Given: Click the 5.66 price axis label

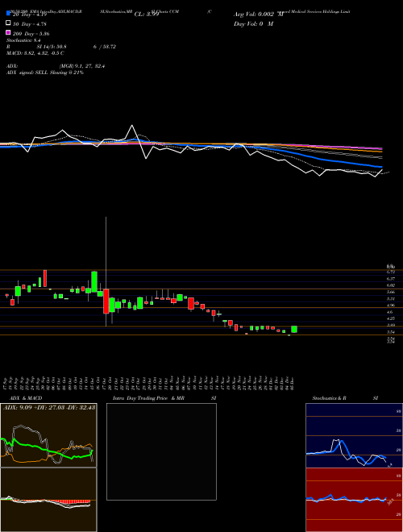Looking at the screenshot, I should tap(390, 292).
